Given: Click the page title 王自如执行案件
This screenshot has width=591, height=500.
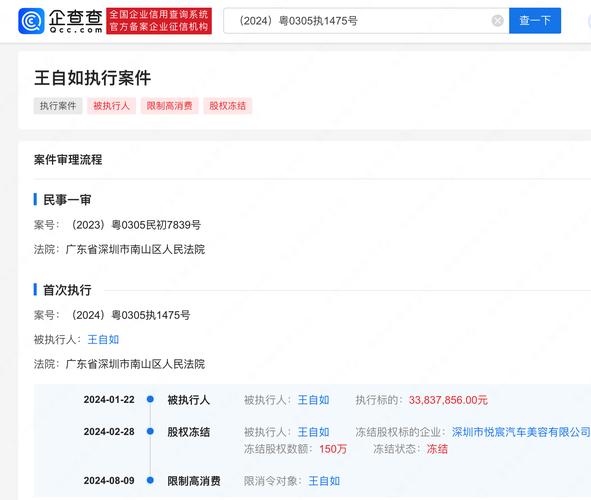Looking at the screenshot, I should [93, 78].
